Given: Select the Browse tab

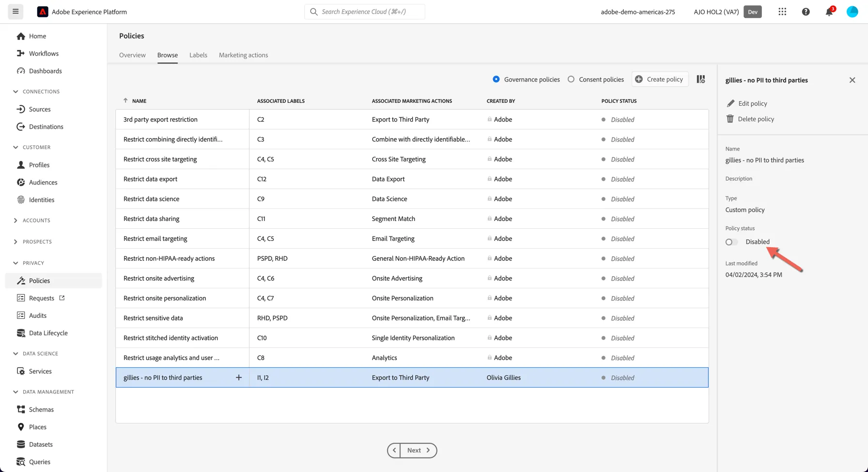Looking at the screenshot, I should (168, 55).
